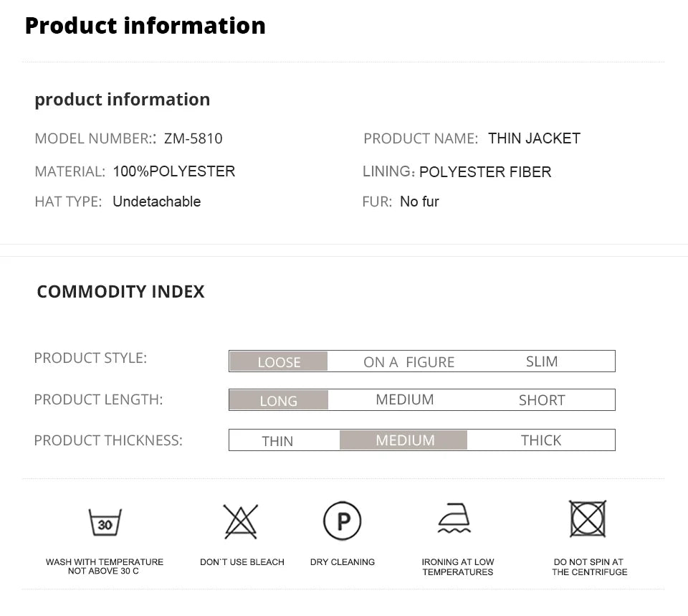The height and width of the screenshot is (616, 688).
Task: Click the POLYESTER FIBER lining value
Action: pos(485,172)
